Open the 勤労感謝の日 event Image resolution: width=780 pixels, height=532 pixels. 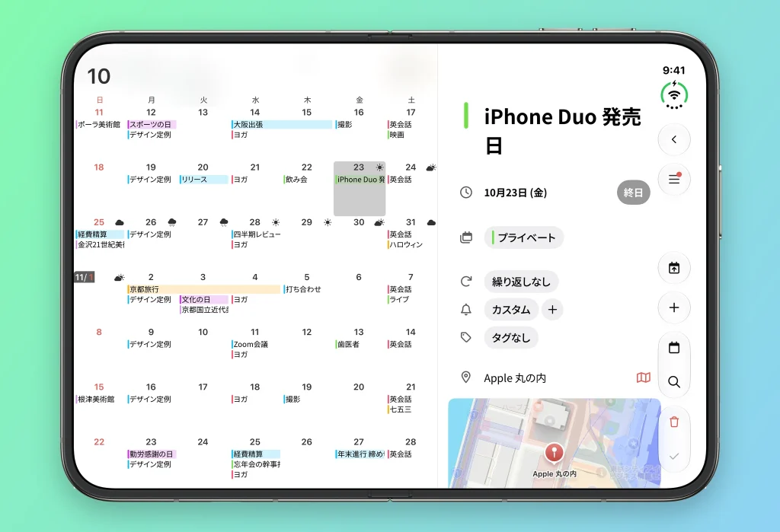tap(152, 454)
